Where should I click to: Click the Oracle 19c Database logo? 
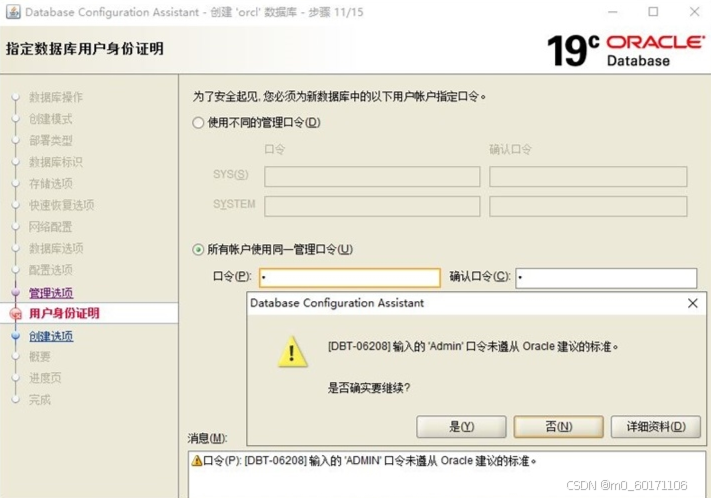[x=626, y=50]
